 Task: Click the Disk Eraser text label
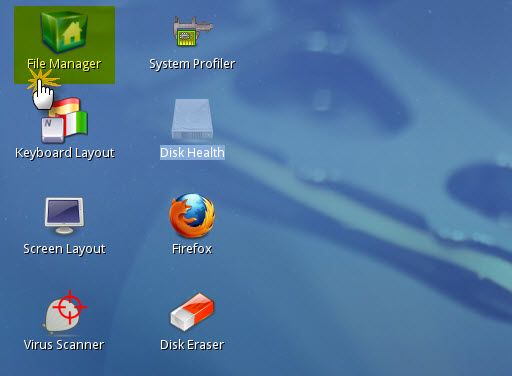(192, 345)
